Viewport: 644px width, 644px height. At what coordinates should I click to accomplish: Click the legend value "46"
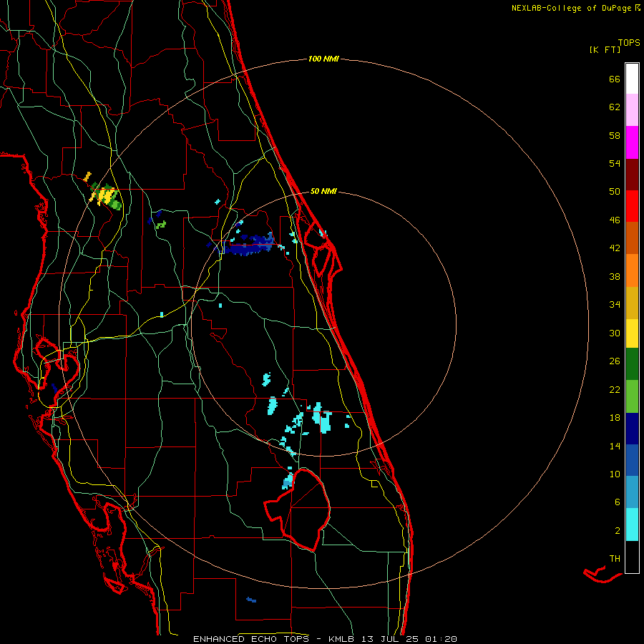pyautogui.click(x=615, y=220)
